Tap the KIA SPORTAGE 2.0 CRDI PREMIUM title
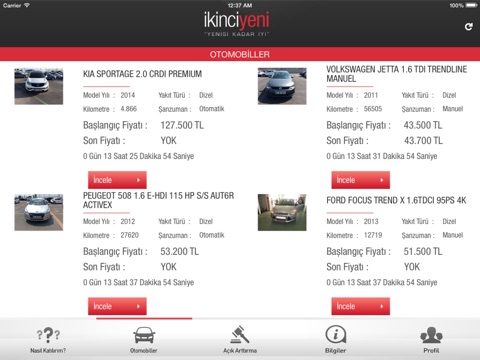 pyautogui.click(x=142, y=74)
